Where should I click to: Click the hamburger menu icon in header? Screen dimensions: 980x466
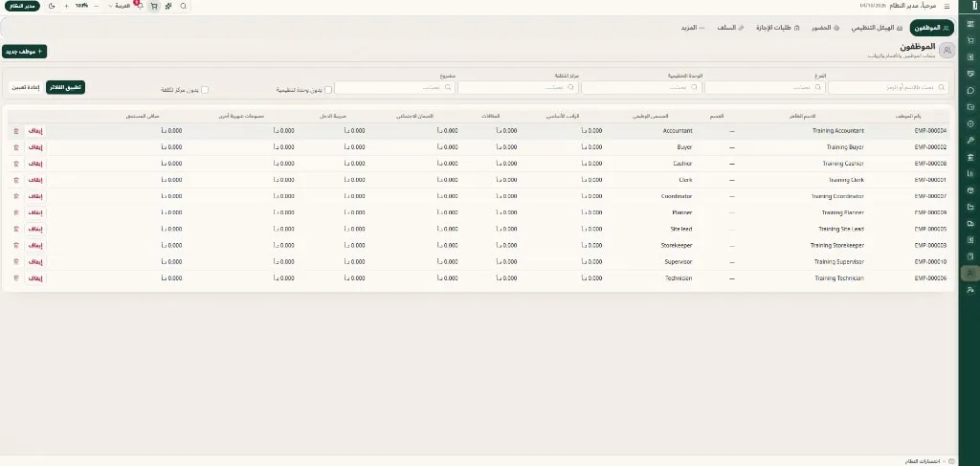pos(947,7)
